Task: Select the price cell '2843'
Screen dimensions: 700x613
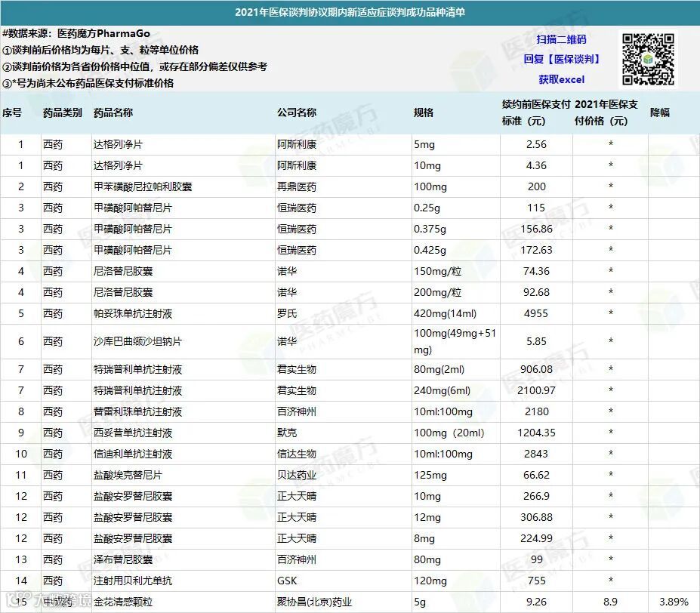Action: [x=536, y=454]
